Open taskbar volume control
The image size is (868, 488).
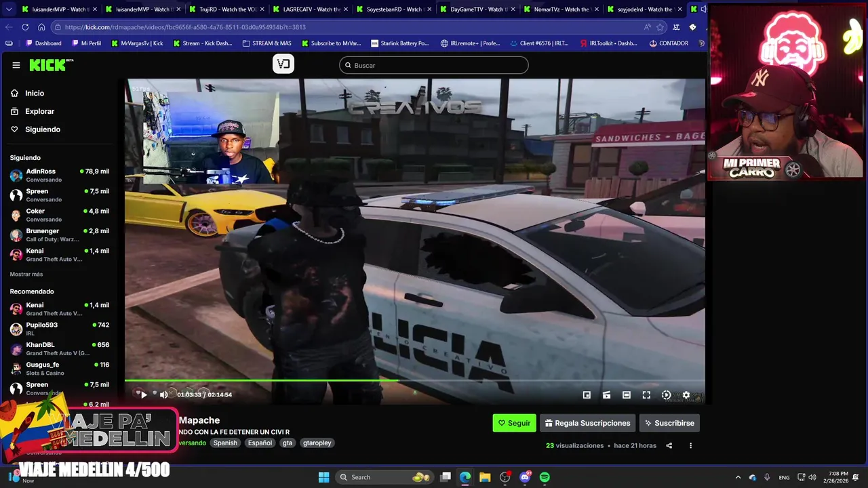click(812, 477)
